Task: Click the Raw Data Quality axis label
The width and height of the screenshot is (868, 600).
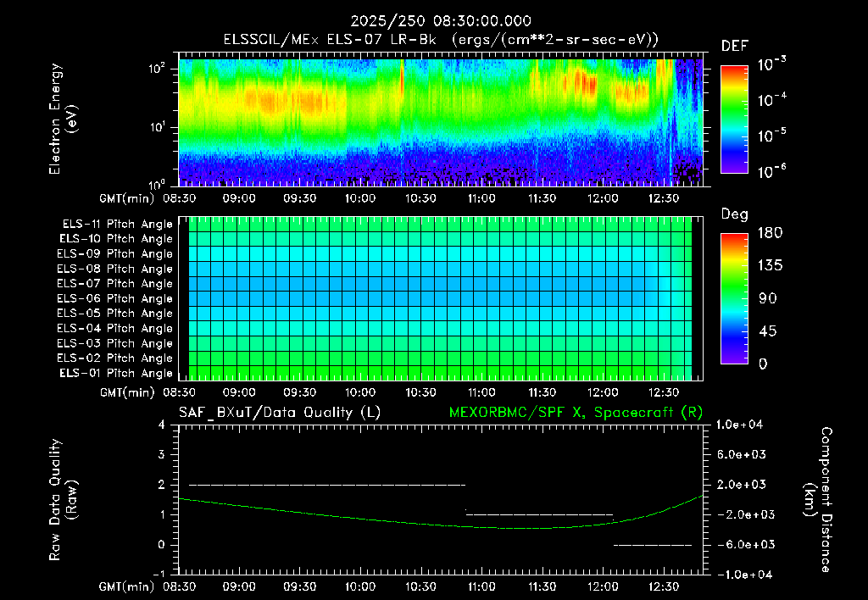Action: [x=63, y=500]
